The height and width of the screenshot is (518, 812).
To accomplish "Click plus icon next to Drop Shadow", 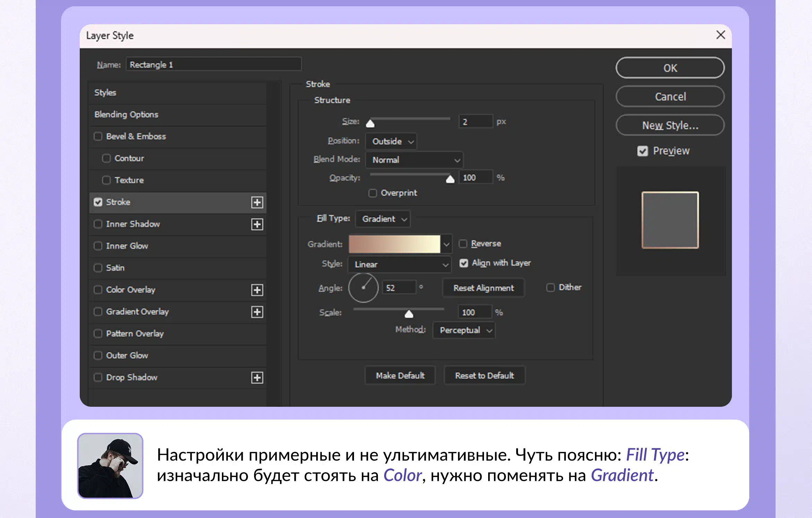I will click(257, 377).
